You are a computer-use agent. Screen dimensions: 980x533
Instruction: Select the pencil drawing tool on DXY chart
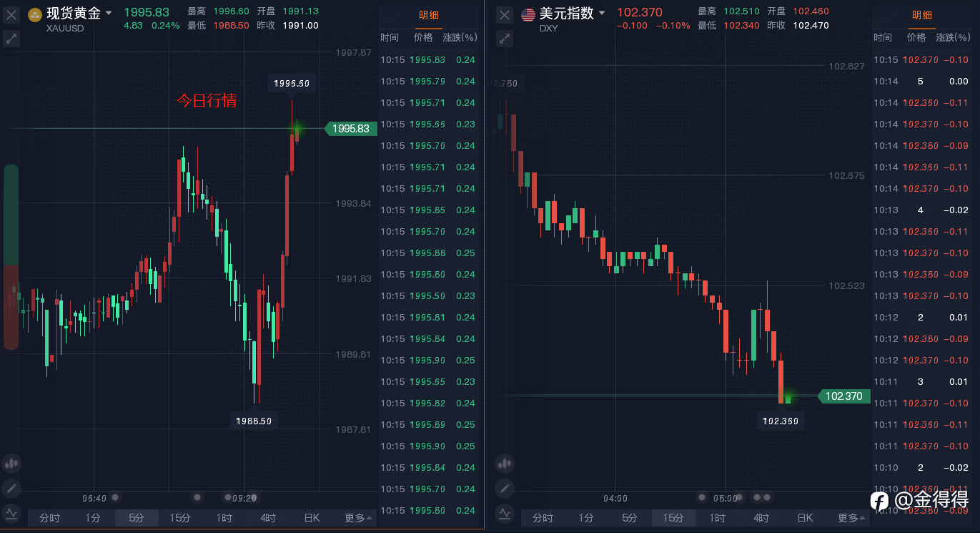505,489
